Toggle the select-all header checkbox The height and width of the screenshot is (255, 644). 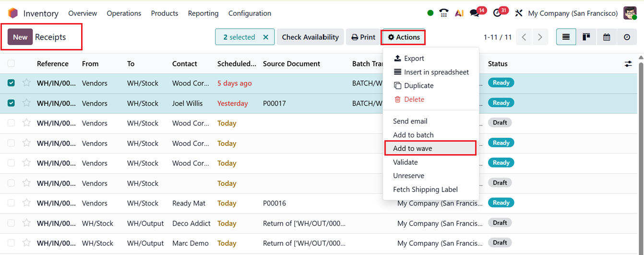(11, 63)
